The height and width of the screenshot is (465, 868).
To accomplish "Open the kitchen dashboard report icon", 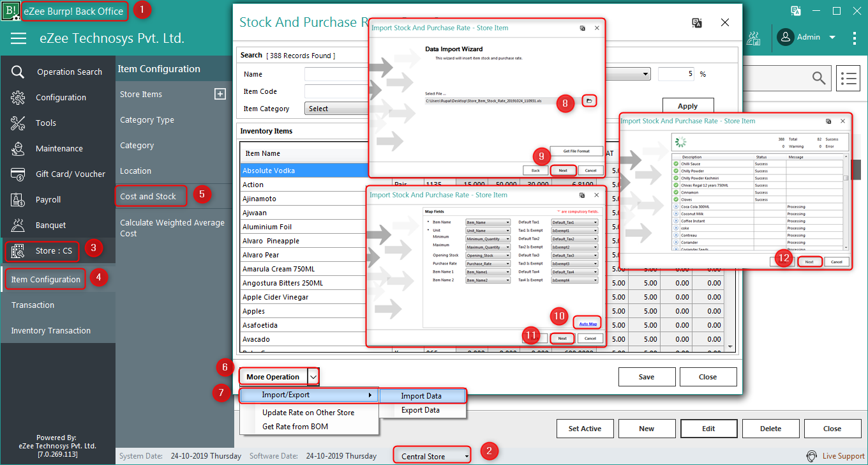I will (x=754, y=38).
